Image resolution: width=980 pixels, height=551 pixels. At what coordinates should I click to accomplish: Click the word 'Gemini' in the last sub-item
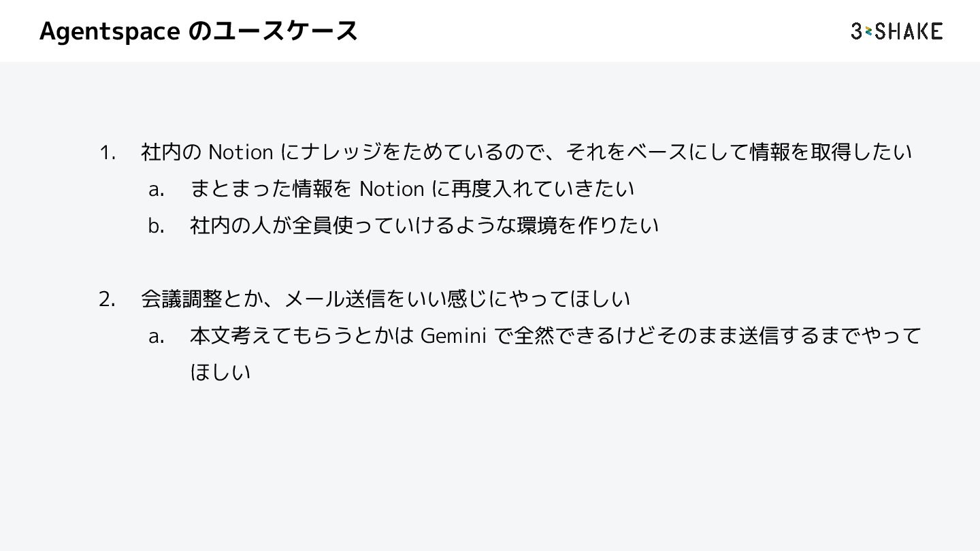453,335
